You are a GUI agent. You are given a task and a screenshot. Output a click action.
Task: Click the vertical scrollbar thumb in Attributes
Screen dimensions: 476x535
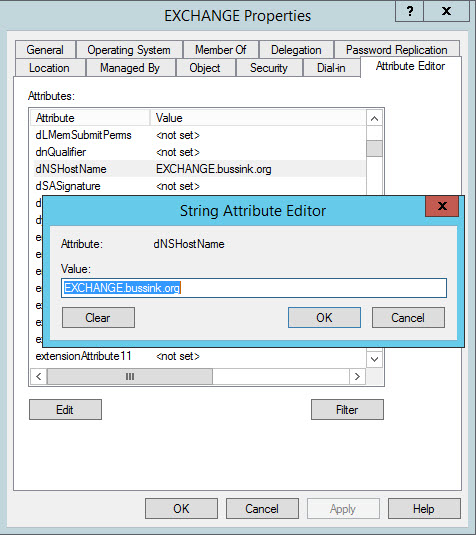click(x=374, y=148)
